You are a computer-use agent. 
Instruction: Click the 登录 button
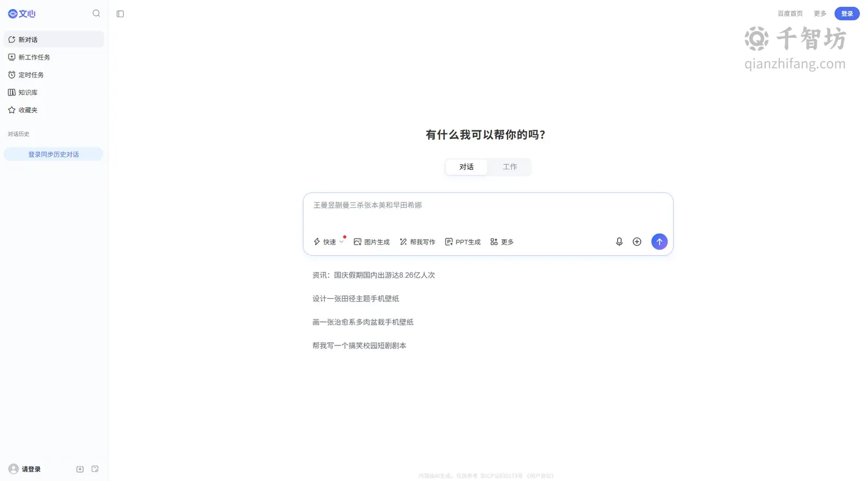point(847,14)
